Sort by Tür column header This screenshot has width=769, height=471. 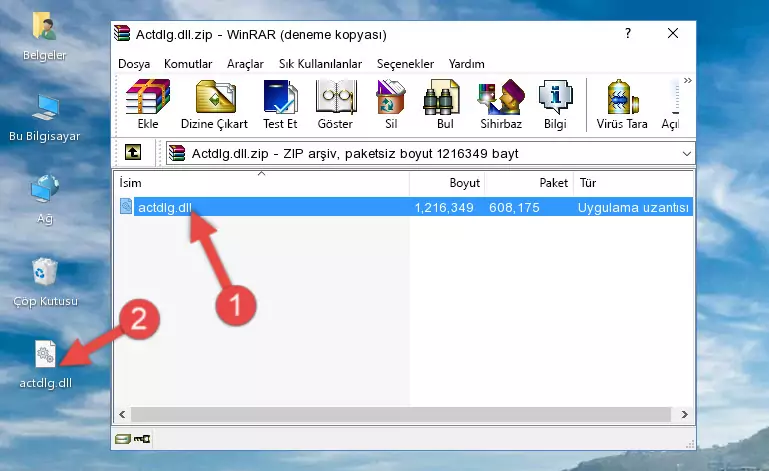pyautogui.click(x=633, y=183)
